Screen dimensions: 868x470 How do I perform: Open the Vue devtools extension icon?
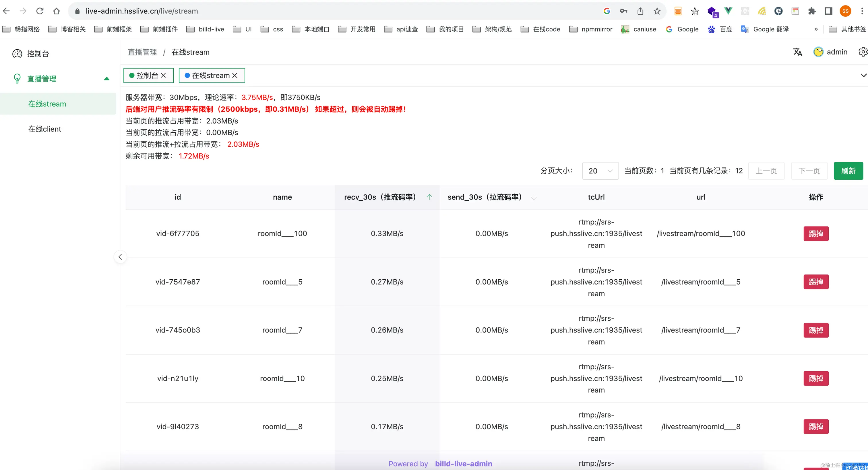[728, 11]
